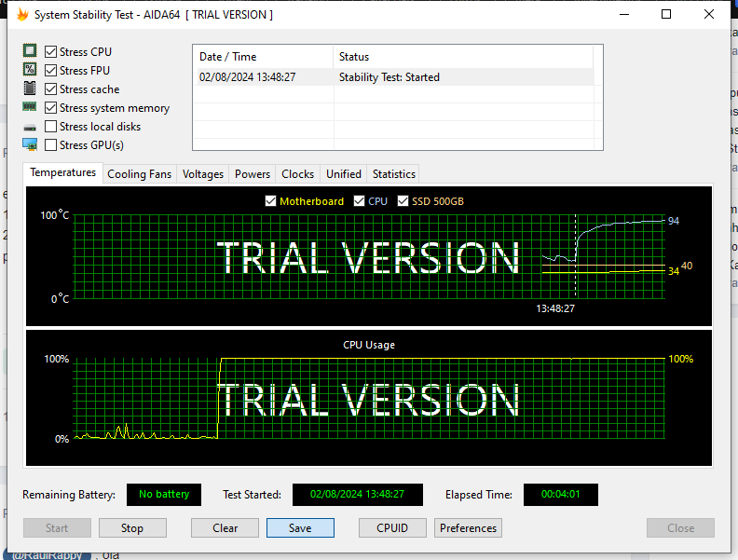Open the Unified tab
738x560 pixels.
click(344, 174)
